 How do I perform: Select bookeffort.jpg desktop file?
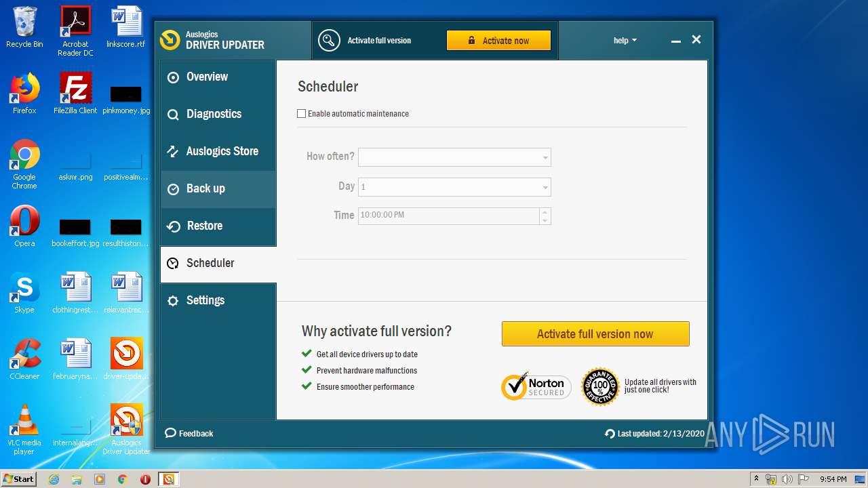[x=75, y=232]
